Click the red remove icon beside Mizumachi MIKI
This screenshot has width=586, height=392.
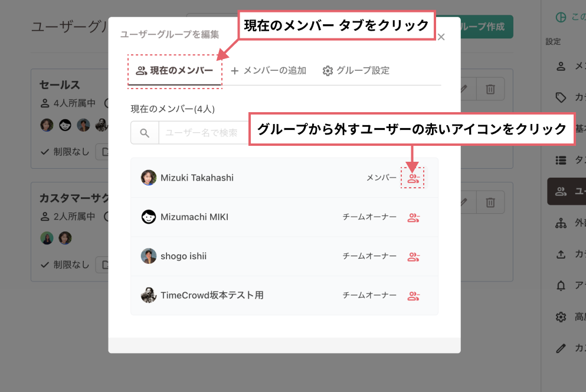(413, 217)
